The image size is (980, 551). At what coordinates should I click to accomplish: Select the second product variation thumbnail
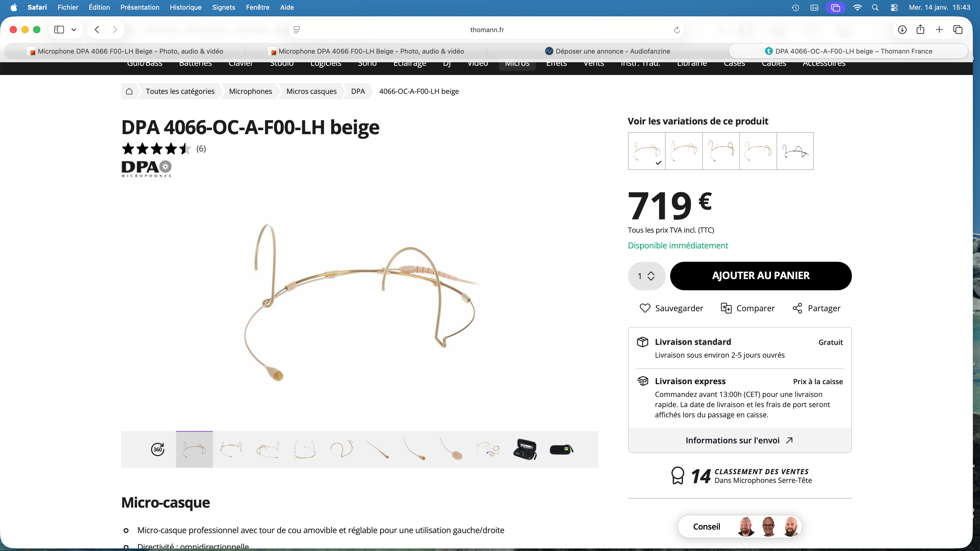(684, 151)
